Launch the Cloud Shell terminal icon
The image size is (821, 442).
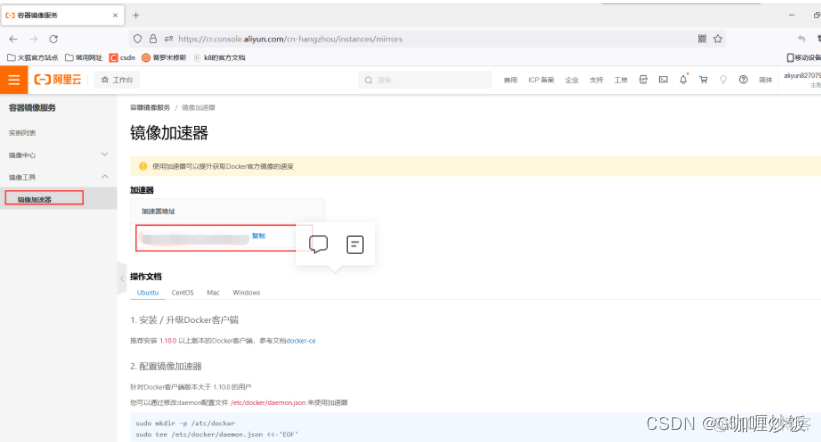pos(663,80)
